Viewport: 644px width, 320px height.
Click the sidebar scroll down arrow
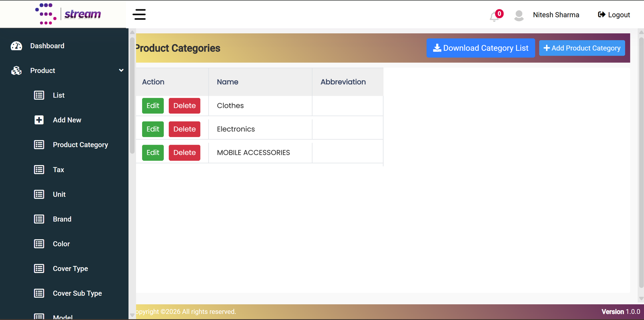click(x=132, y=315)
